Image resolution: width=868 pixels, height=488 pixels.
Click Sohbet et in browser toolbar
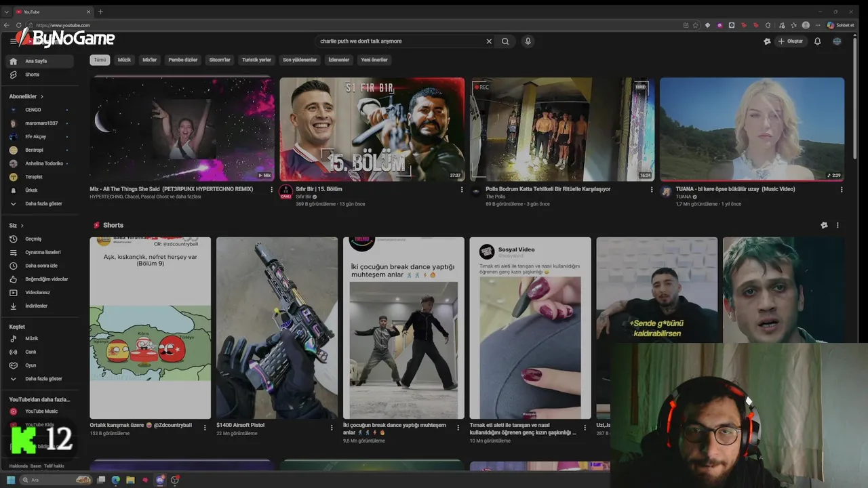tap(841, 25)
